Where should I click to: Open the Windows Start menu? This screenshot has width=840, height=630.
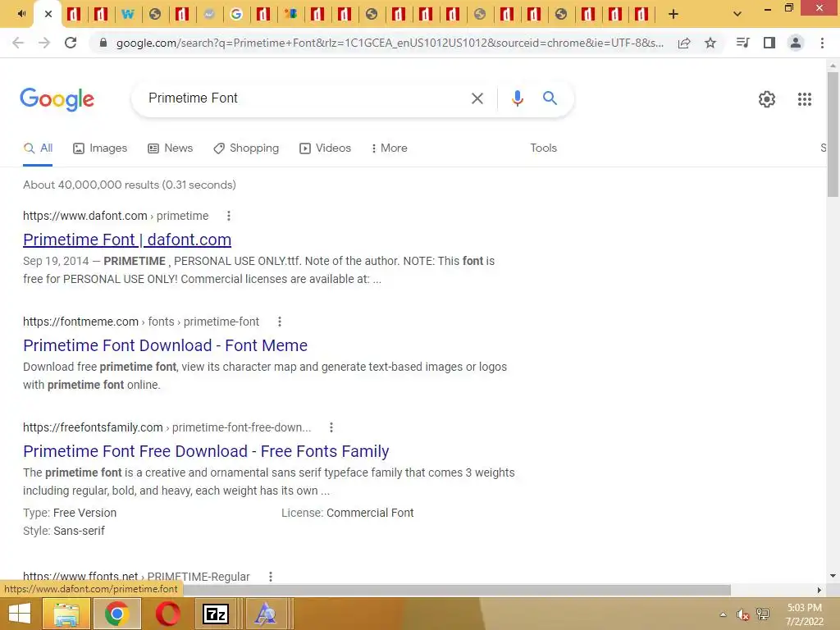tap(20, 614)
